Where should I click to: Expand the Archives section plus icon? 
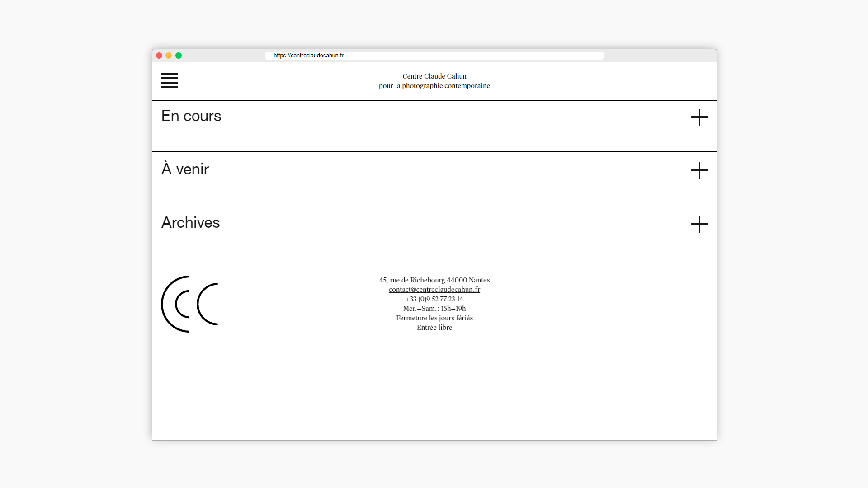[x=699, y=224]
